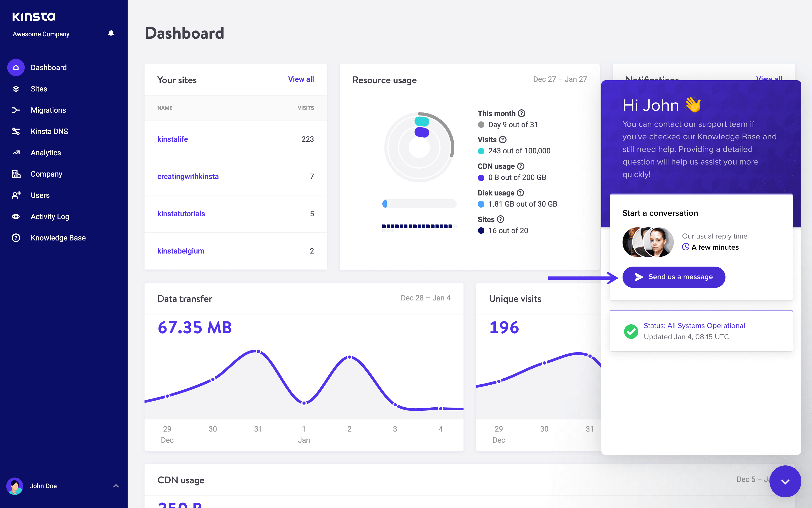Click the disk usage progress bar

pos(420,203)
